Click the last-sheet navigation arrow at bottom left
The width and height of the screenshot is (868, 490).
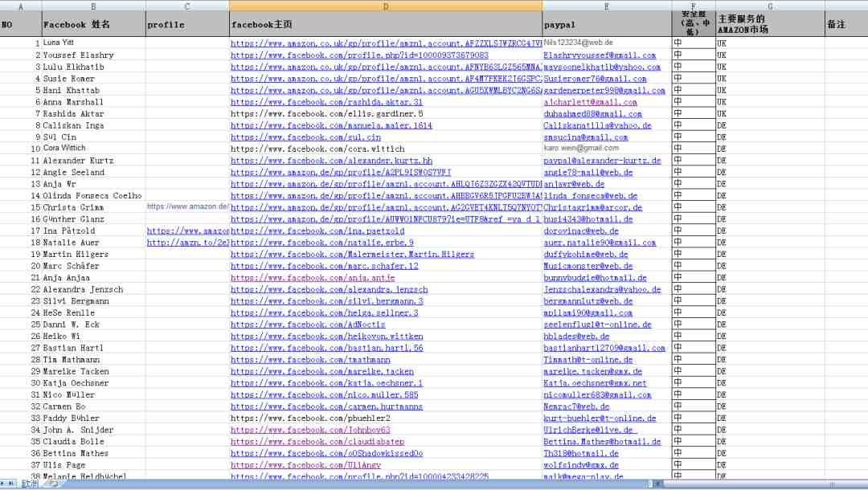coord(11,484)
